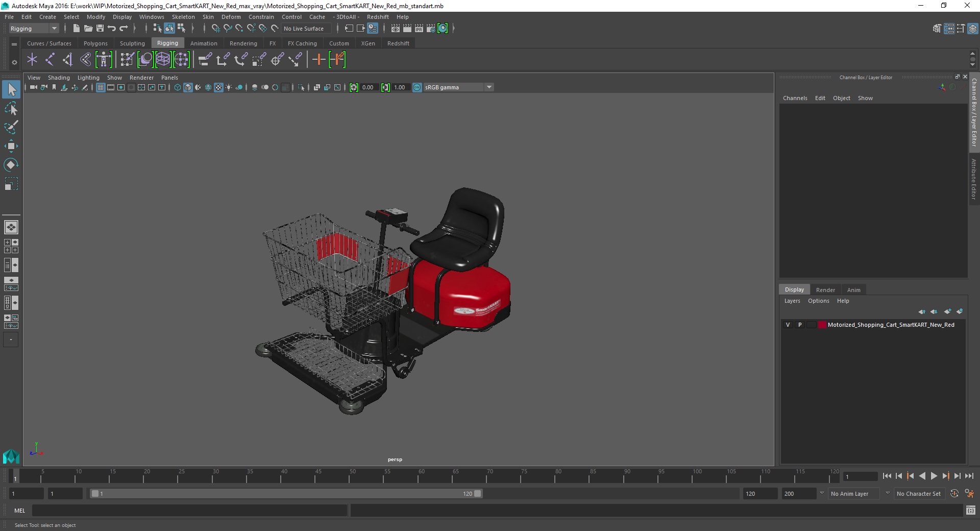
Task: Open the HumanIK character shelf icon
Action: [104, 60]
